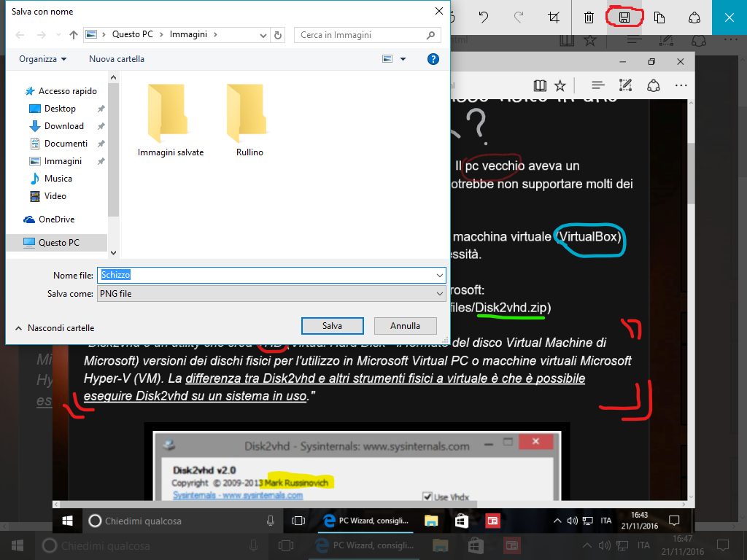The image size is (747, 560).
Task: Select Redo in the Web Note toolbar
Action: (x=519, y=16)
